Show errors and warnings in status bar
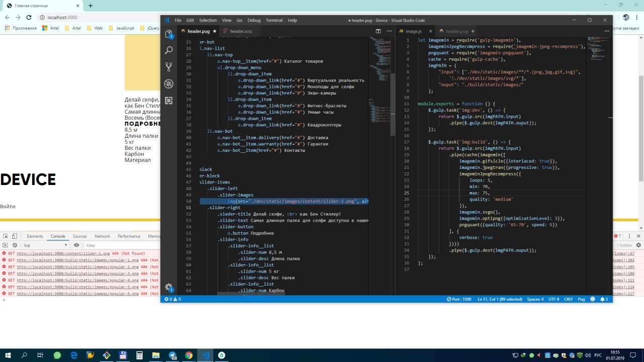This screenshot has height=362, width=644. (173, 299)
